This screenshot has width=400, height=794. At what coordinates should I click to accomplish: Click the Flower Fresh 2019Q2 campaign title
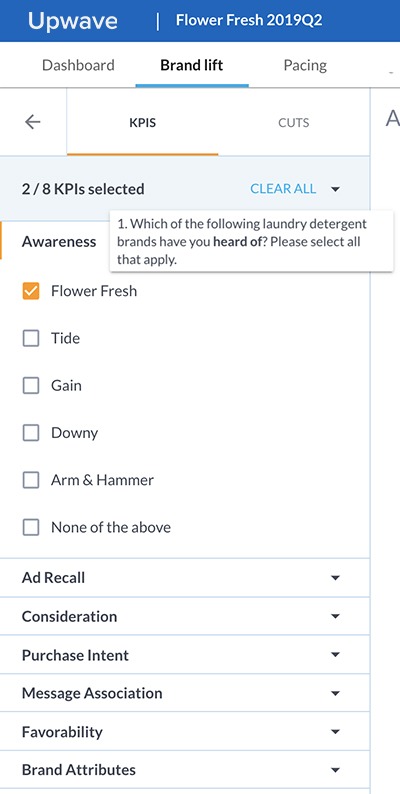coord(249,20)
